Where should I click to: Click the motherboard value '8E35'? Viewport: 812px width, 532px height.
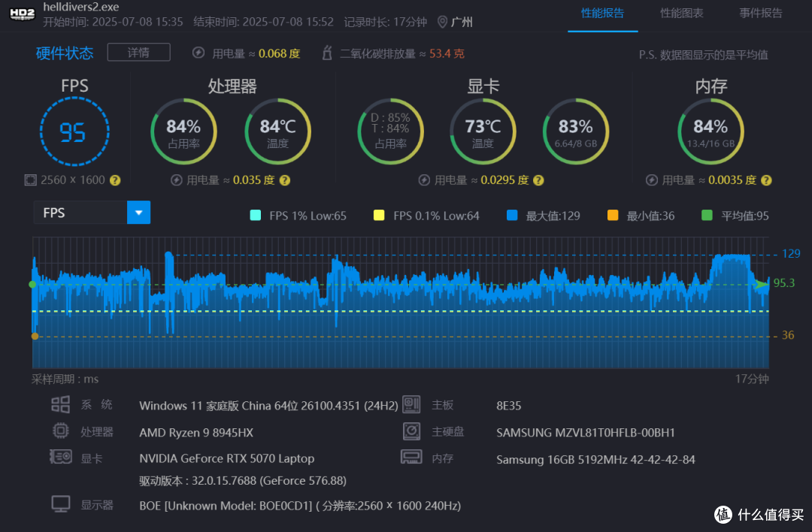click(x=508, y=406)
